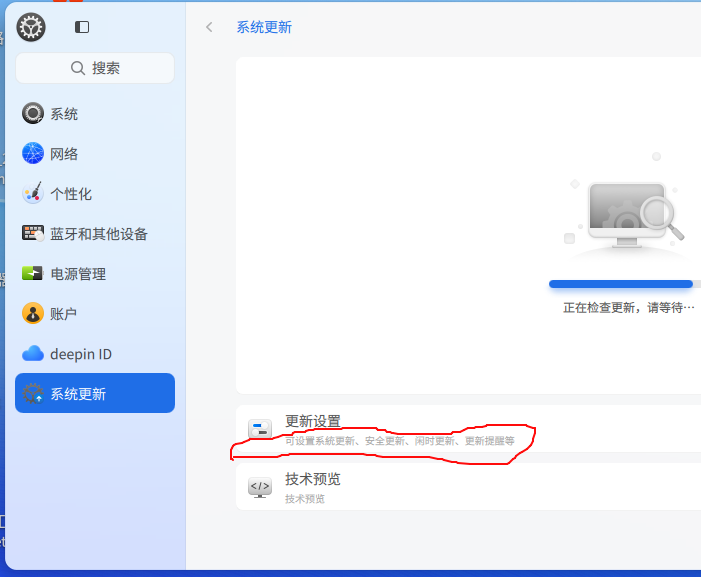Image resolution: width=701 pixels, height=577 pixels.
Task: Open deepin ID settings
Action: pos(95,354)
